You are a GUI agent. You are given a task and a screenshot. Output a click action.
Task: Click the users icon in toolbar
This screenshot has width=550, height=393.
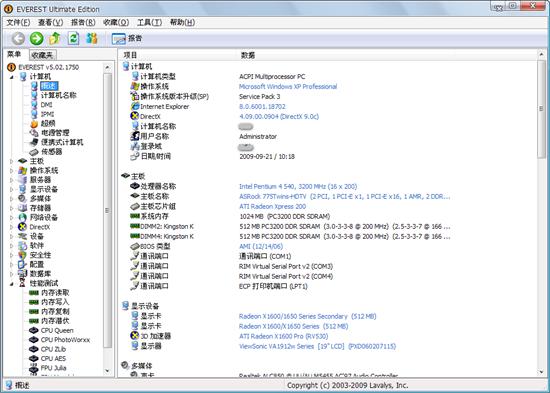click(92, 38)
